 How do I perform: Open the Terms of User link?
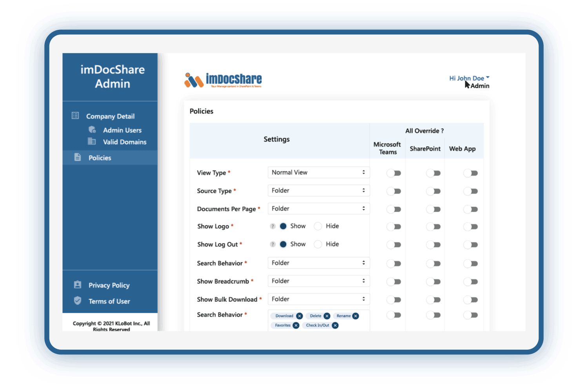click(109, 301)
